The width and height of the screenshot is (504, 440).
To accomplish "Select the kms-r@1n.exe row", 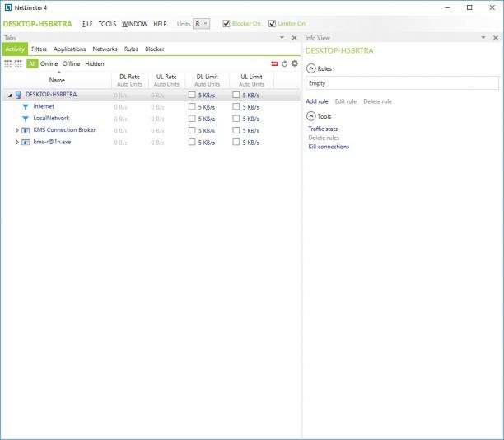I will click(x=151, y=142).
